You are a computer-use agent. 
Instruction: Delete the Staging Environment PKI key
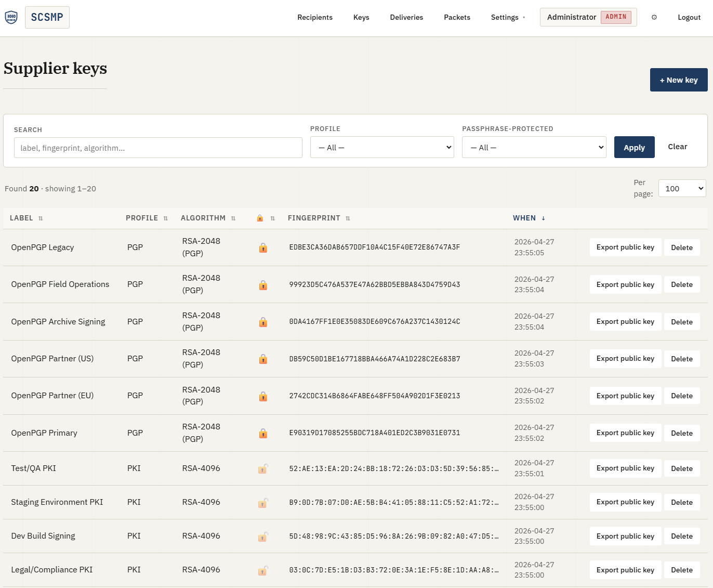[682, 502]
